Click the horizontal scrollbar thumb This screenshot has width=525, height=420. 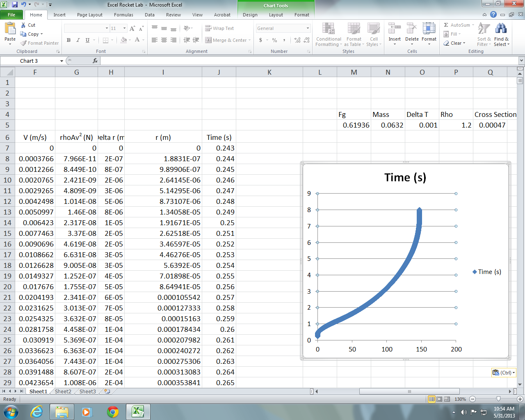(x=409, y=392)
